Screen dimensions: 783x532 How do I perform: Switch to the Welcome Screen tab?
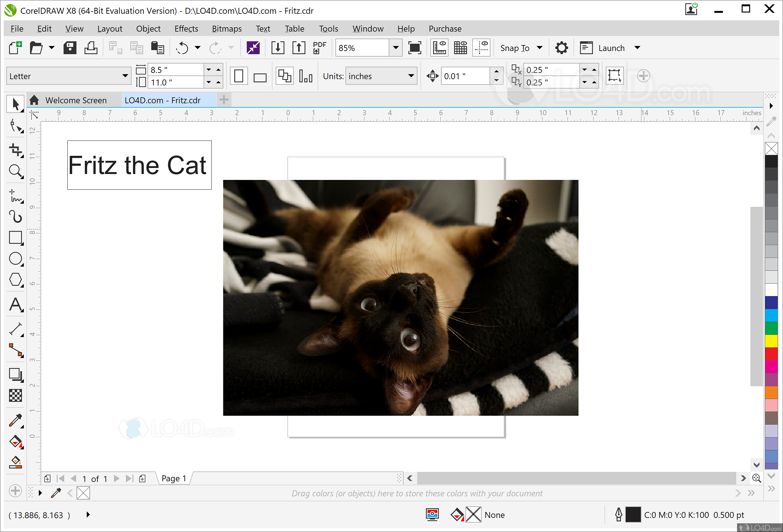point(76,100)
